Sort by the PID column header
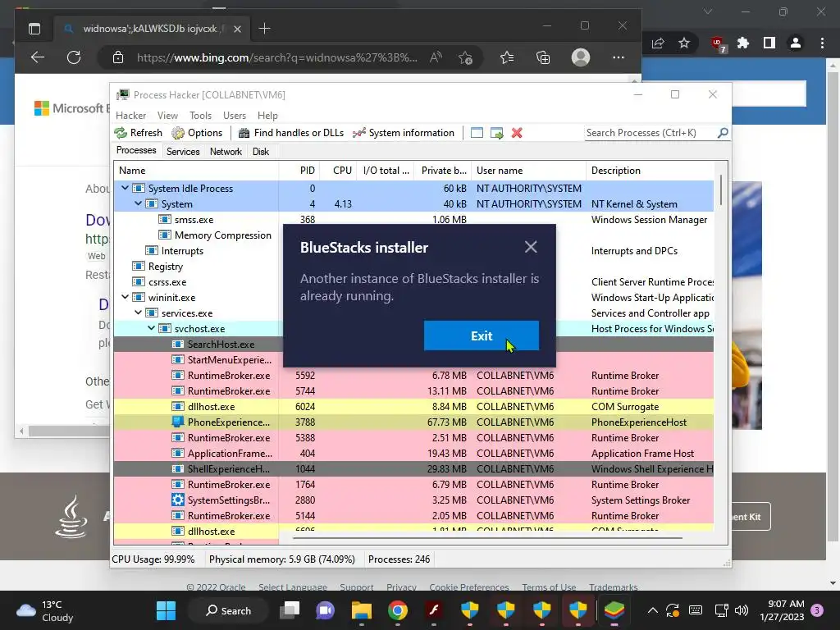840x630 pixels. click(299, 171)
